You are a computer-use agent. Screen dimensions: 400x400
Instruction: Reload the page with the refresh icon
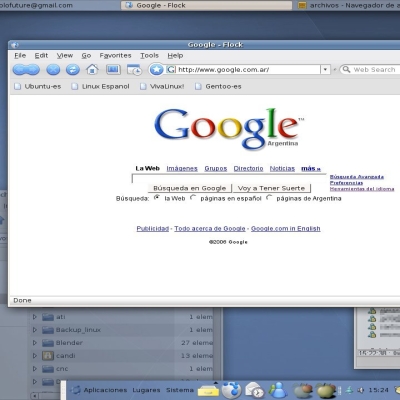tap(73, 70)
